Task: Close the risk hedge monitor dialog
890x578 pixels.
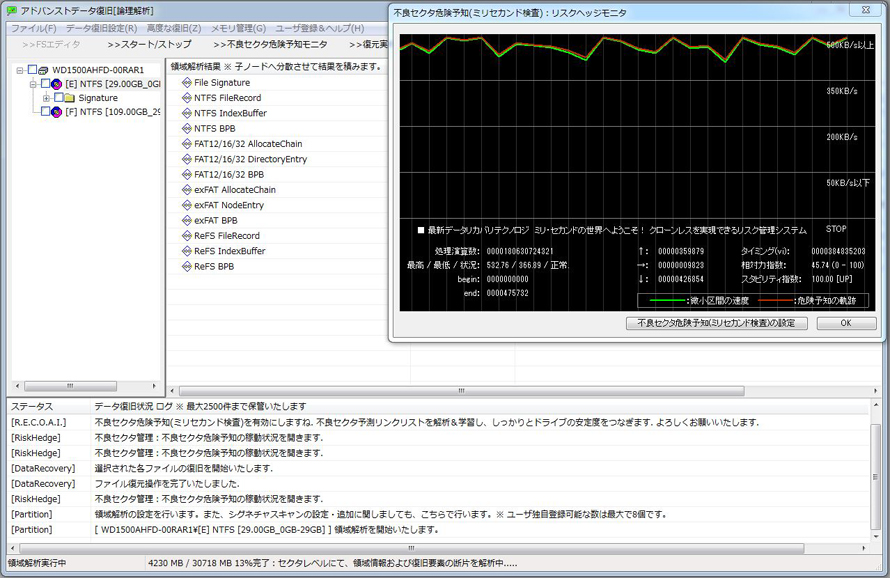Action: pos(866,10)
